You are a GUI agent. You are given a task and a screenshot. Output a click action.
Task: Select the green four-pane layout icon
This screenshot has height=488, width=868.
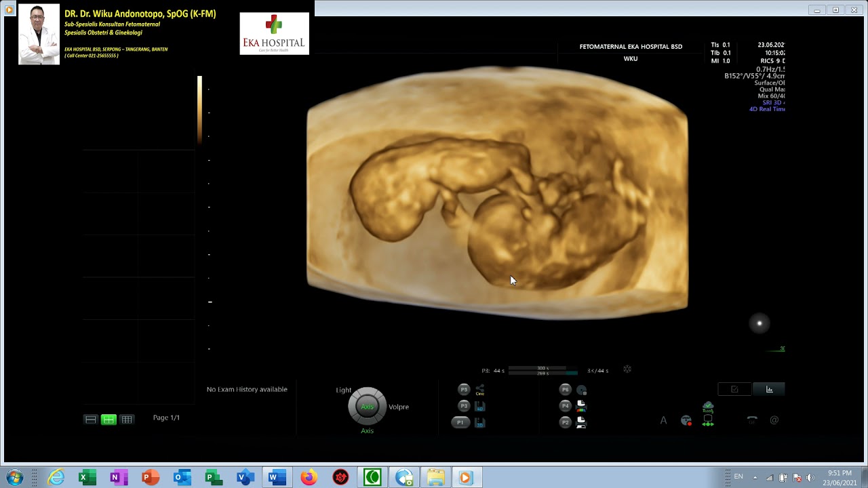[108, 420]
